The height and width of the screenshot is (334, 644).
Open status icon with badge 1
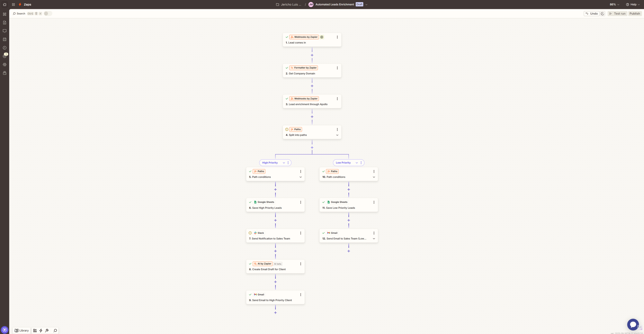(x=5, y=56)
